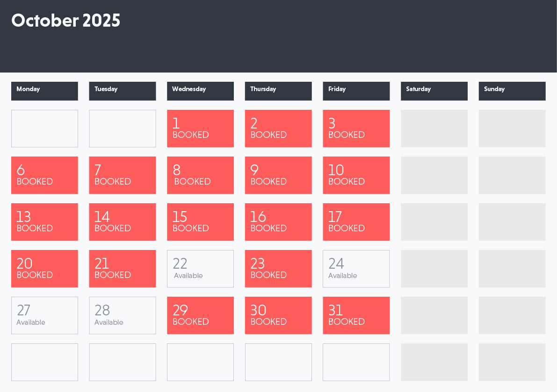Click the Friday column header
The width and height of the screenshot is (557, 392).
(x=356, y=91)
